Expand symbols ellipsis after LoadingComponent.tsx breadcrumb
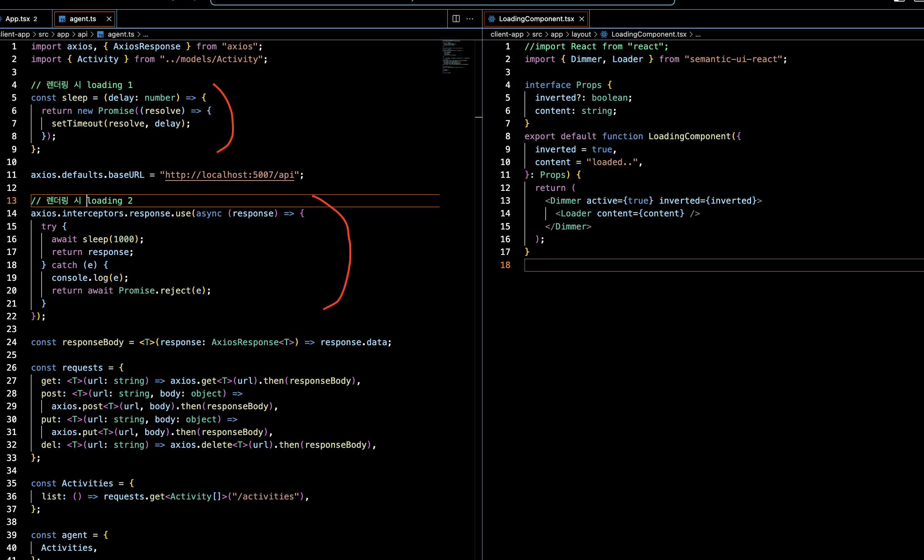924x560 pixels. click(698, 34)
